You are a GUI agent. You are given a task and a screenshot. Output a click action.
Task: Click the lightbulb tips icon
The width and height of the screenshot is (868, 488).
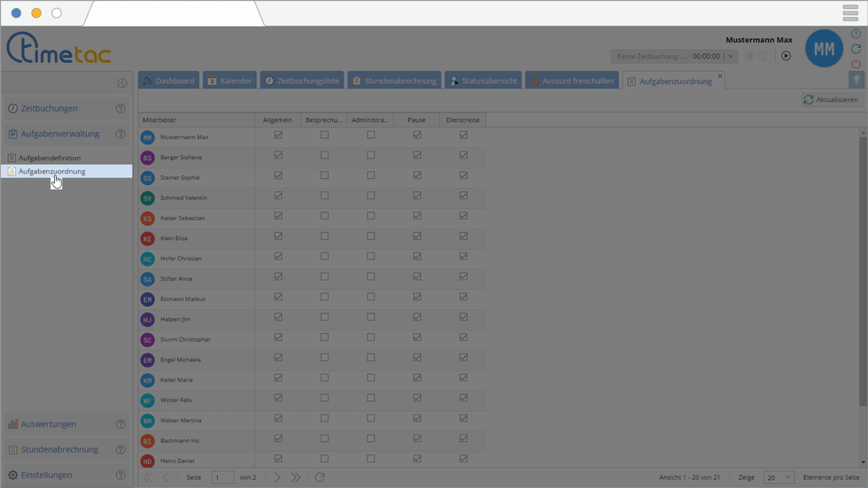(856, 80)
